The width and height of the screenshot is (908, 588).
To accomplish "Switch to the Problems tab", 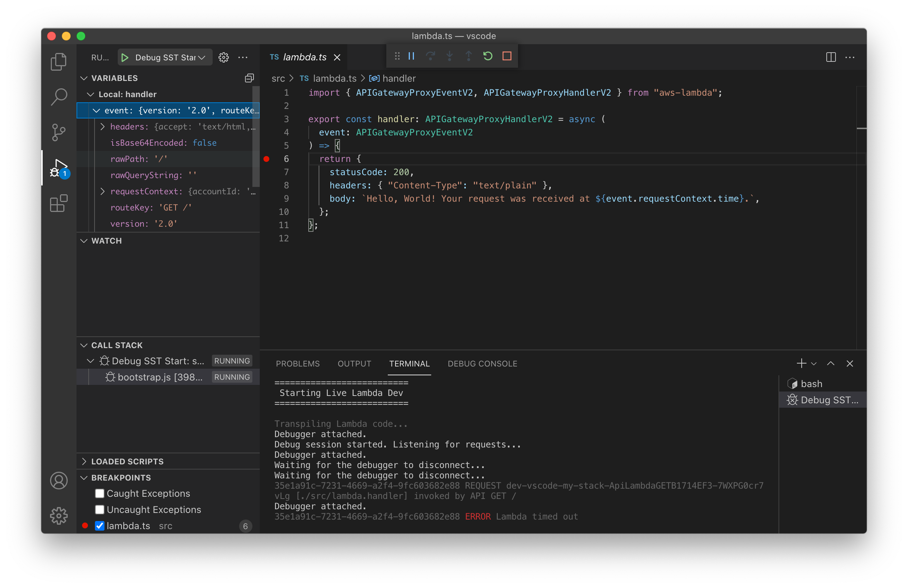I will click(x=298, y=364).
